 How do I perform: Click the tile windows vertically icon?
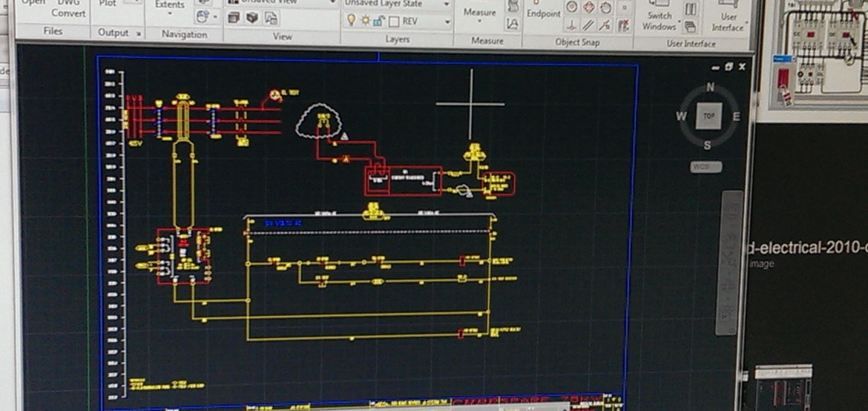click(x=690, y=9)
